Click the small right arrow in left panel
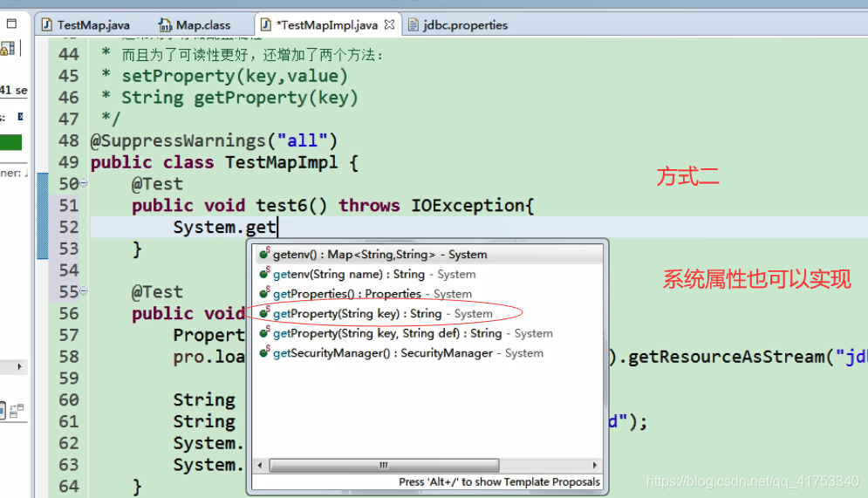The image size is (868, 498). [x=20, y=366]
